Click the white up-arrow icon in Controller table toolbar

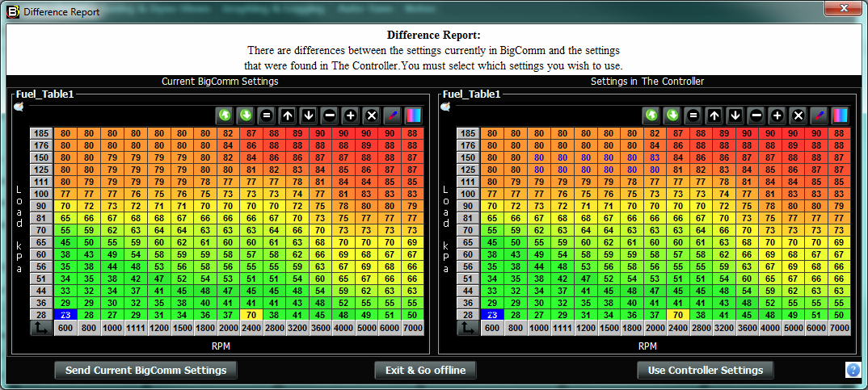[714, 115]
